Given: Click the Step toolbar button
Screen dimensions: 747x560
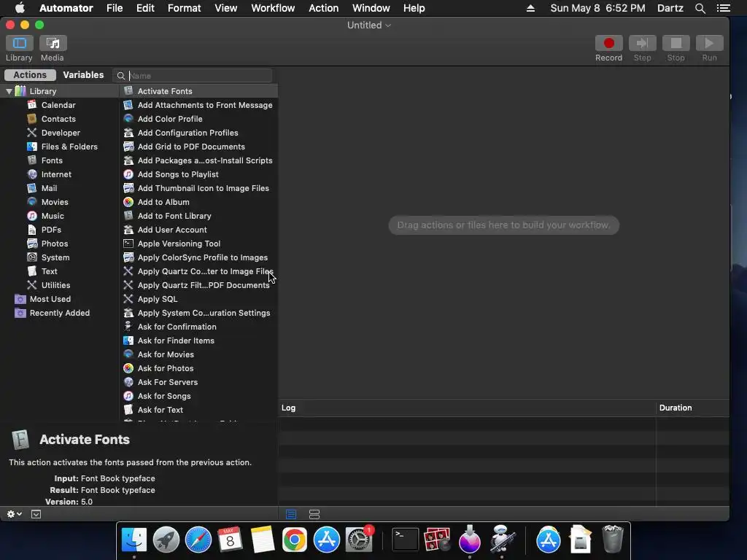Looking at the screenshot, I should (642, 43).
